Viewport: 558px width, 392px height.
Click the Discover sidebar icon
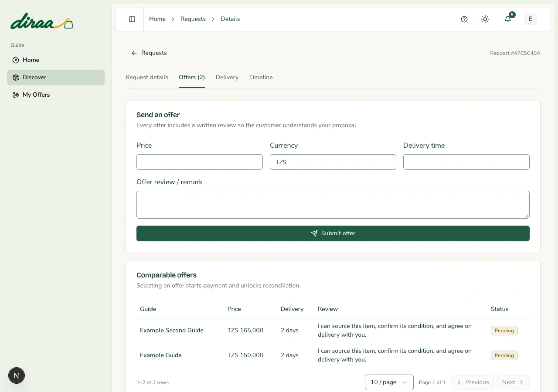pos(16,78)
